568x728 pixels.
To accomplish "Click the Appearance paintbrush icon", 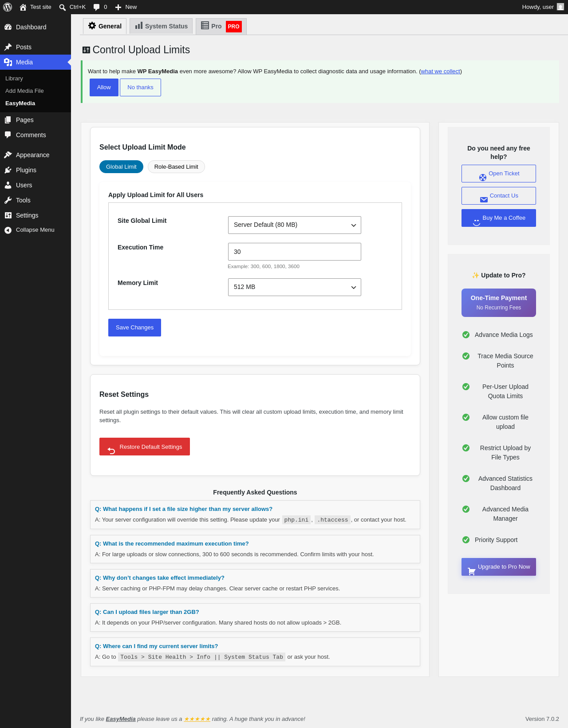I will tap(8, 155).
